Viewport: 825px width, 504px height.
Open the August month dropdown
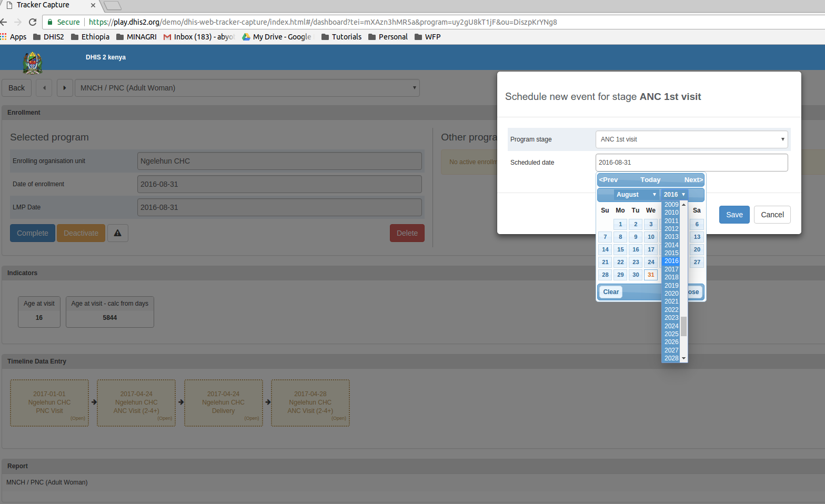pyautogui.click(x=636, y=195)
